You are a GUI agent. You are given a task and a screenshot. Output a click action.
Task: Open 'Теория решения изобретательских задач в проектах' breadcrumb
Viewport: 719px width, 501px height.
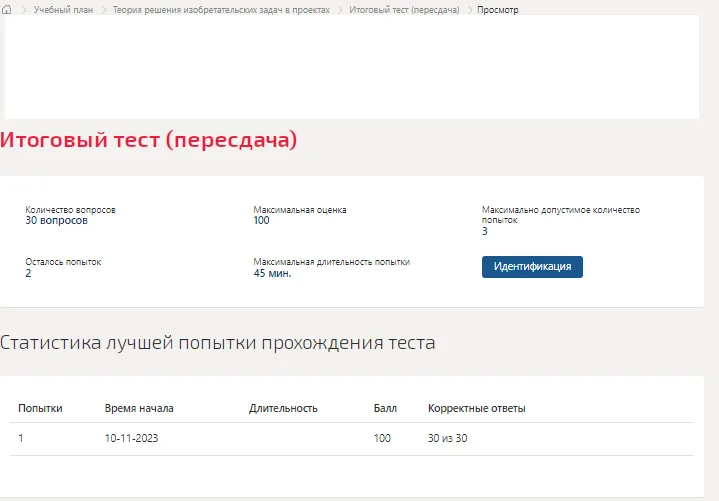click(x=221, y=10)
